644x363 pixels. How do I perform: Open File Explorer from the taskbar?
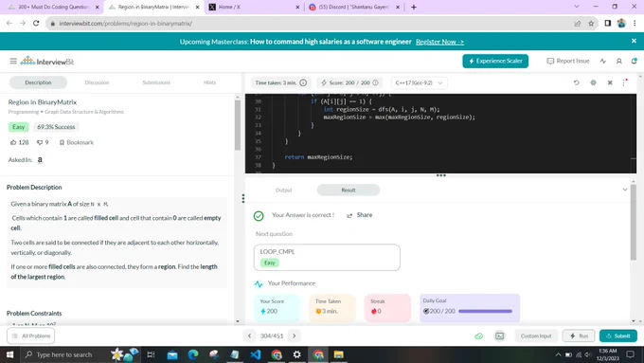[338, 354]
